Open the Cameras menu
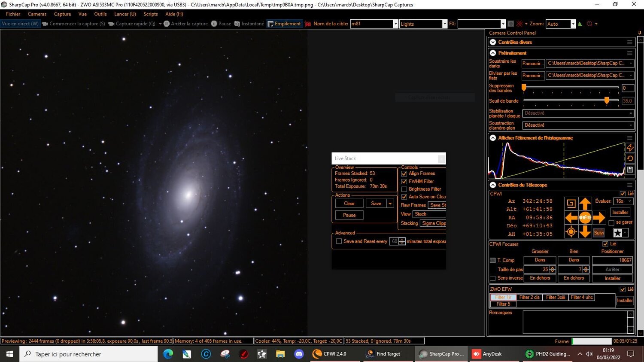 tap(37, 14)
